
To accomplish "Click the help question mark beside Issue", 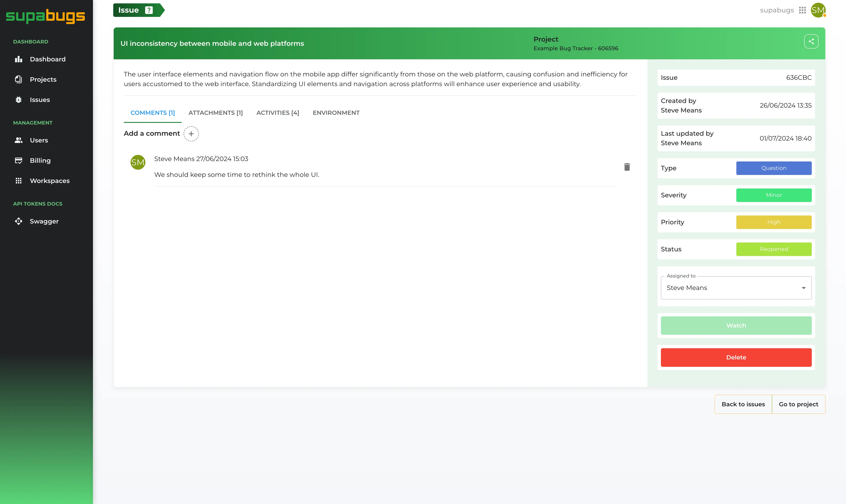I will [x=149, y=10].
